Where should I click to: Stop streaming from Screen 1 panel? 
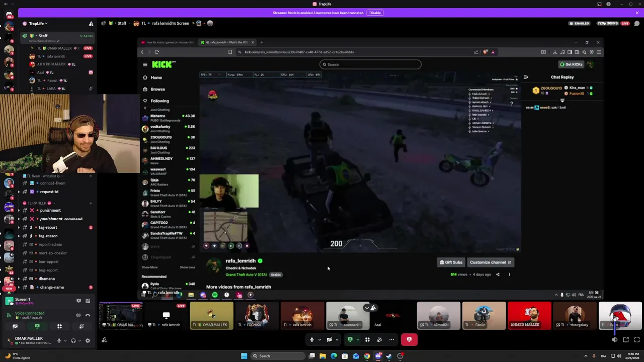pyautogui.click(x=78, y=301)
